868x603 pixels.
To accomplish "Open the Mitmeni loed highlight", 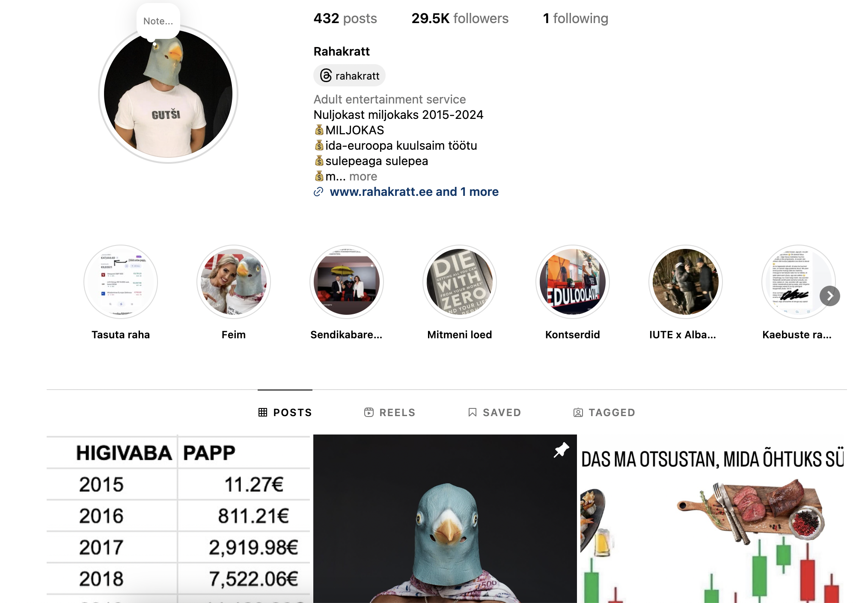I will (460, 293).
